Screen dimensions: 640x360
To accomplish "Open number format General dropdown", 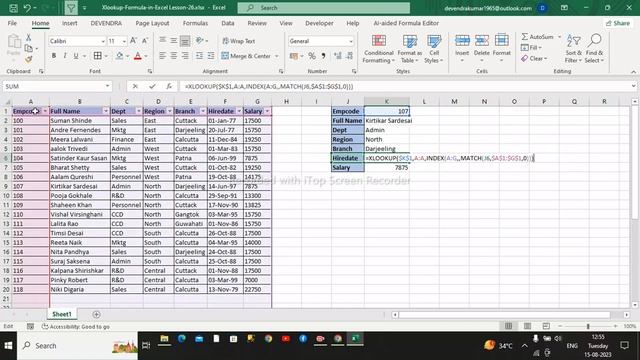I will point(351,41).
